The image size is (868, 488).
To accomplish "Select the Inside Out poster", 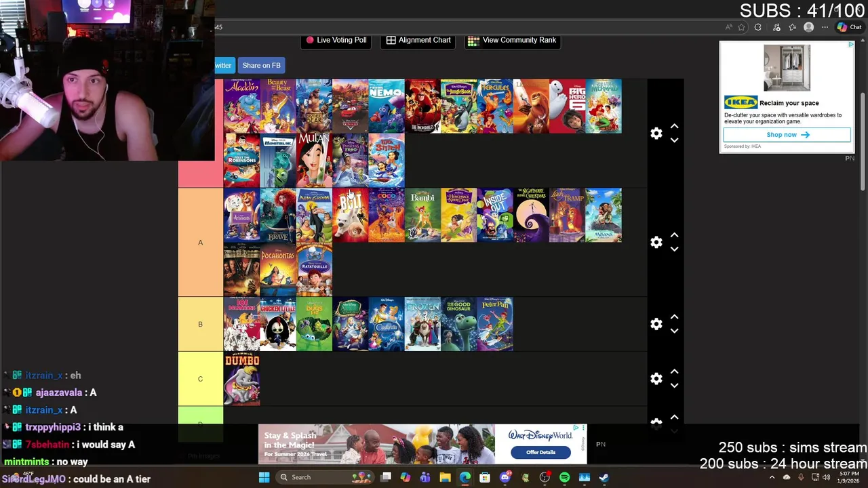I will (x=495, y=215).
